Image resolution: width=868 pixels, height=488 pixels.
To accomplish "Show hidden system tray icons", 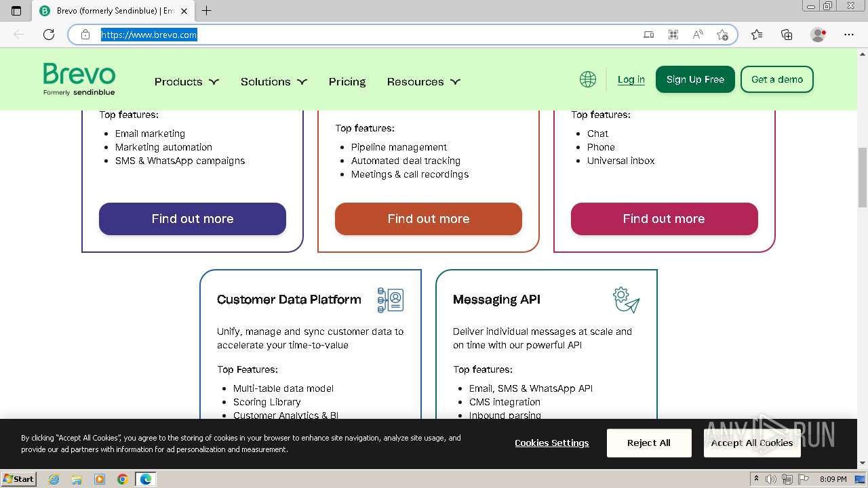I will point(757,479).
